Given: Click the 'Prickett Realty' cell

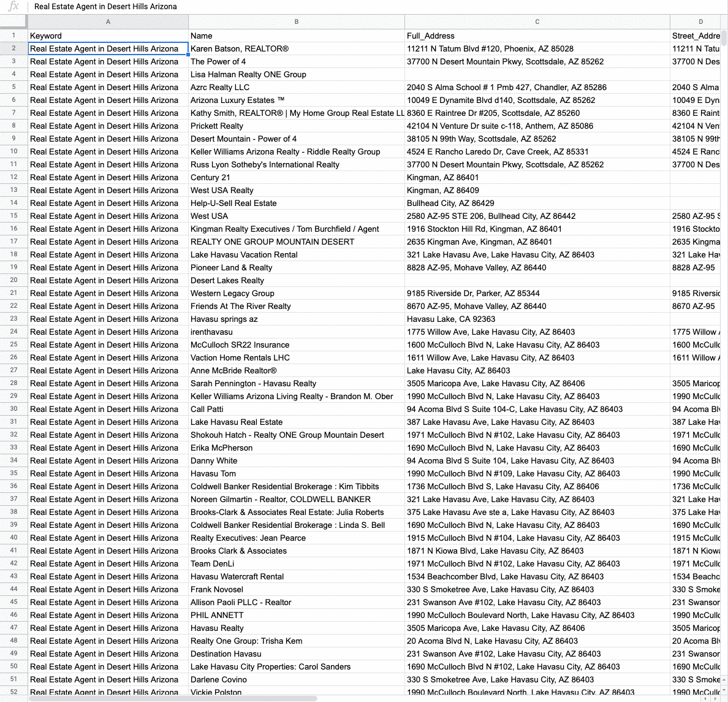Looking at the screenshot, I should click(297, 126).
